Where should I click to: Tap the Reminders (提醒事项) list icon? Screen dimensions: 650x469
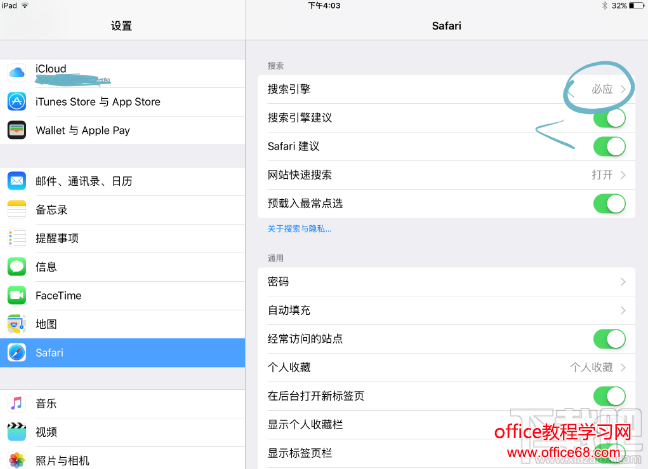tap(17, 238)
